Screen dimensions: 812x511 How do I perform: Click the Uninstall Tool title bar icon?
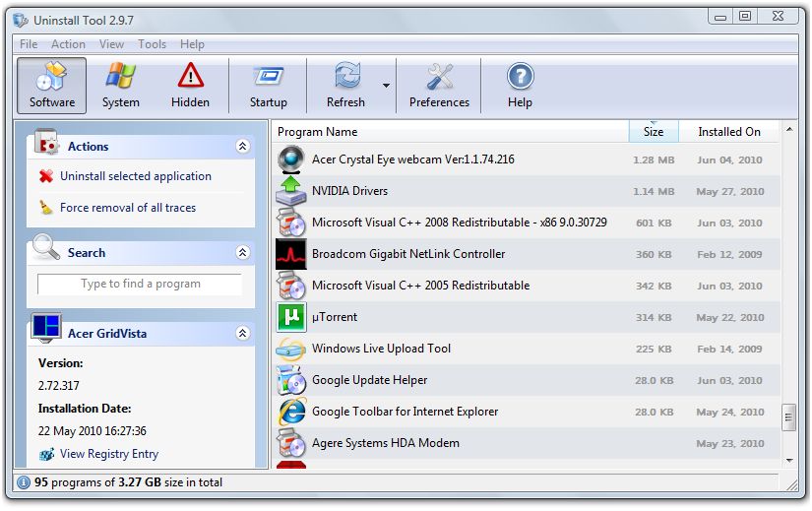(x=21, y=21)
